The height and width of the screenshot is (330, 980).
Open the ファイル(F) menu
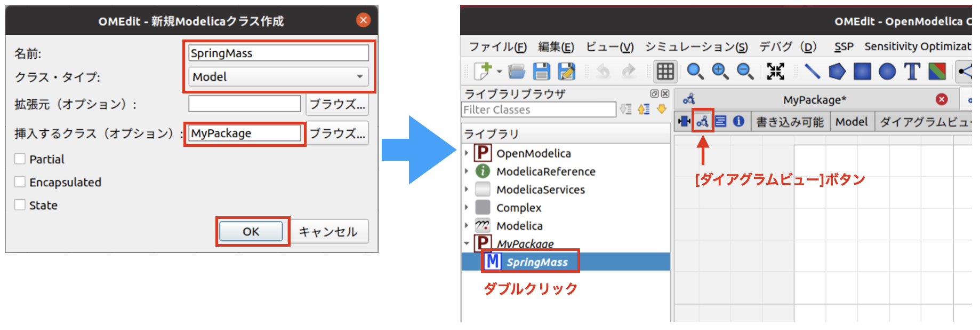498,47
